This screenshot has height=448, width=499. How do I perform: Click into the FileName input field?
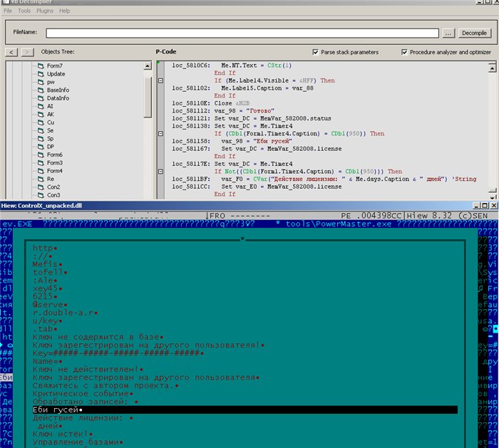click(x=242, y=33)
